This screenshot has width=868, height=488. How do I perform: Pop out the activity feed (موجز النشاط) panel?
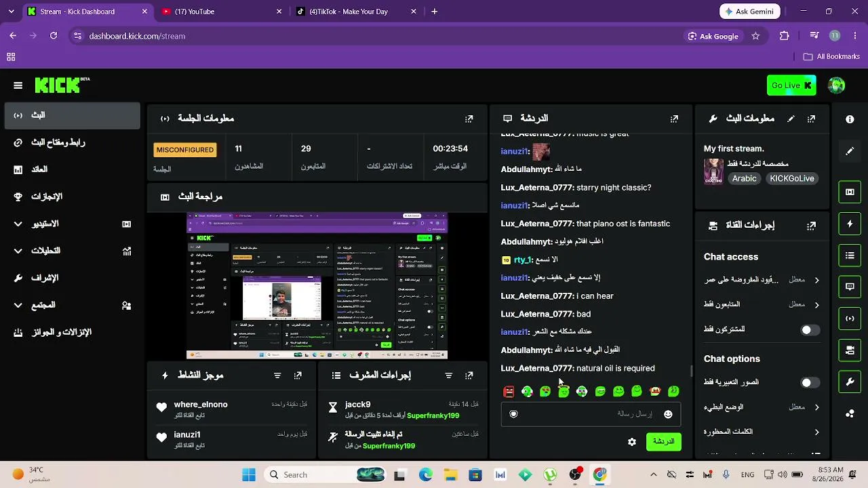(x=298, y=375)
